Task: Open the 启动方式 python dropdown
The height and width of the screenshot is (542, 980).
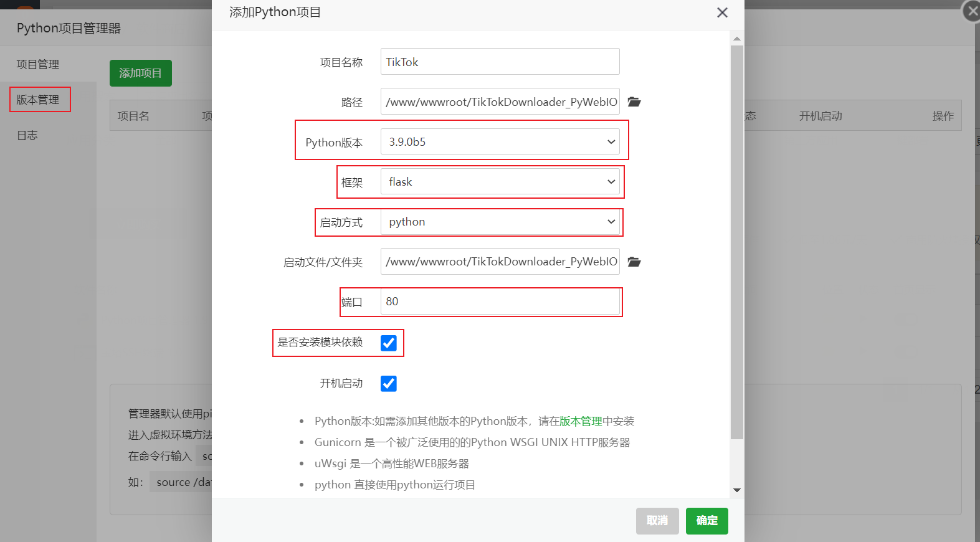Action: [x=500, y=222]
